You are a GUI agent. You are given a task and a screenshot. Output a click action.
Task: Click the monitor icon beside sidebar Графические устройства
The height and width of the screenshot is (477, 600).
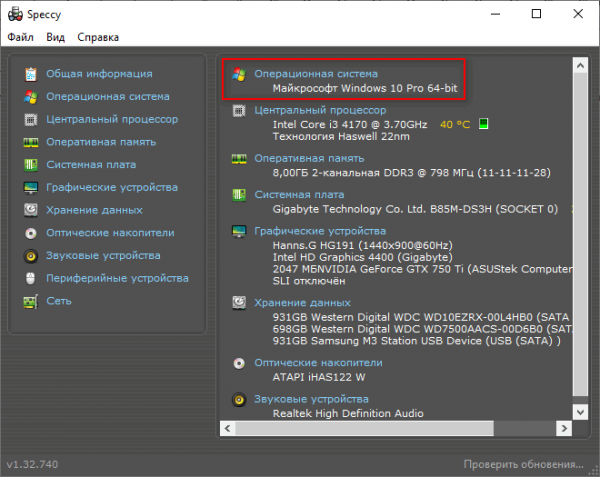pyautogui.click(x=31, y=187)
